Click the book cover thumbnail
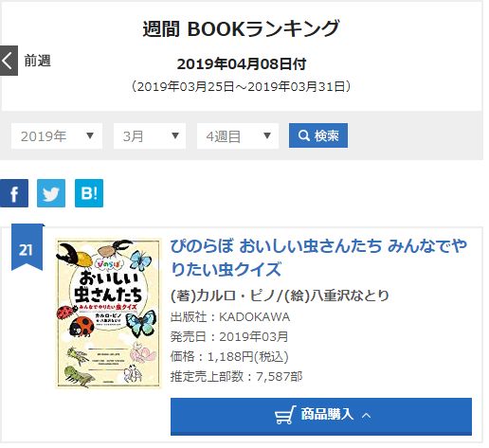489x448 pixels. coord(108,314)
